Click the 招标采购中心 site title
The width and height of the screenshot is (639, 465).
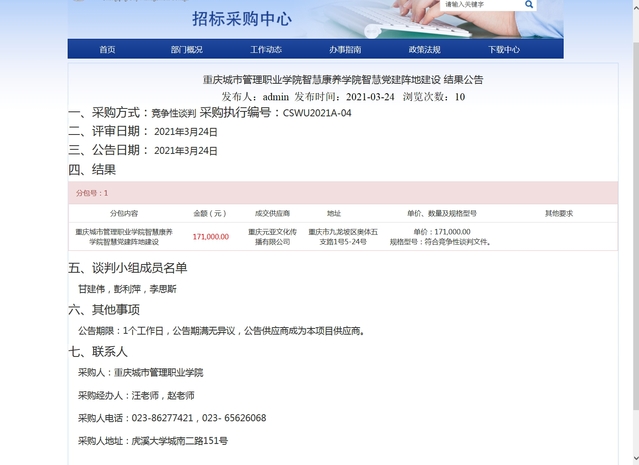[x=242, y=19]
